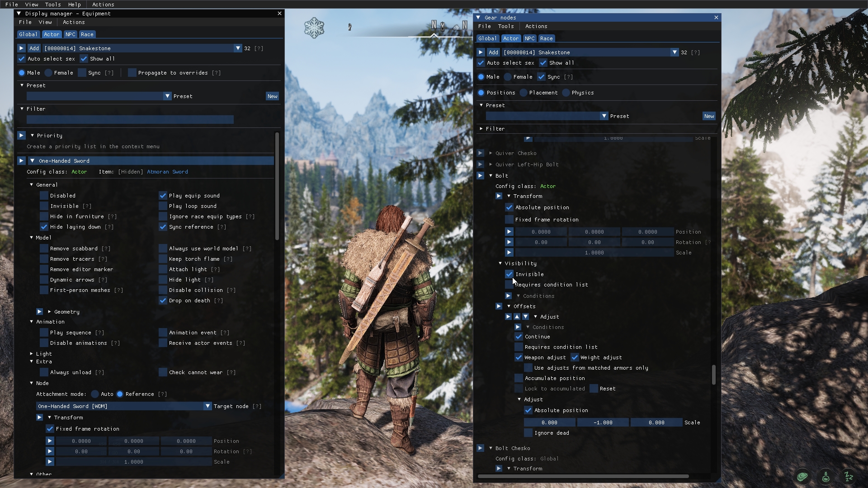
Task: Click the green swirl icon at bottom right
Action: pos(802,477)
